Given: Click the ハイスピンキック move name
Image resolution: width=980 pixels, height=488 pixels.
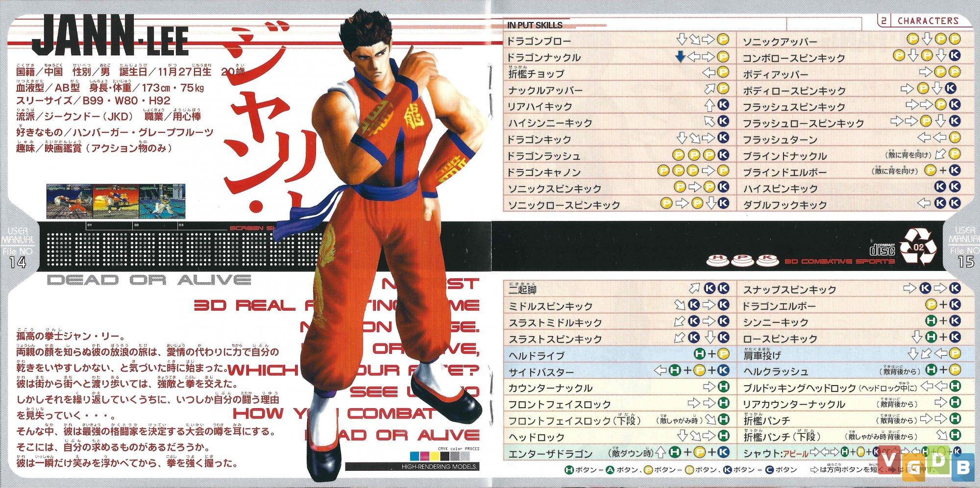Looking at the screenshot, I should tap(780, 188).
